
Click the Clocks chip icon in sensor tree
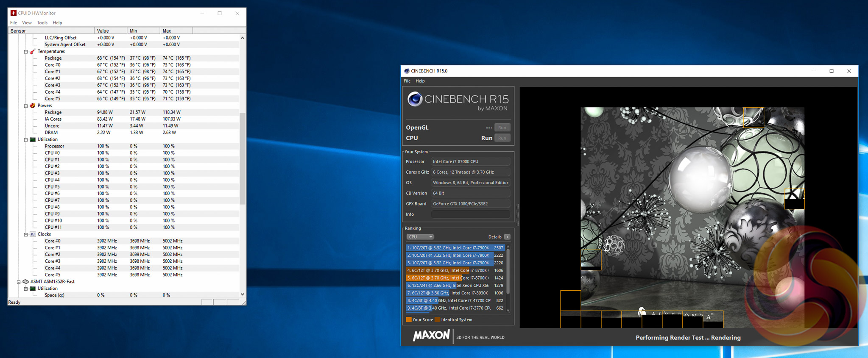(33, 234)
